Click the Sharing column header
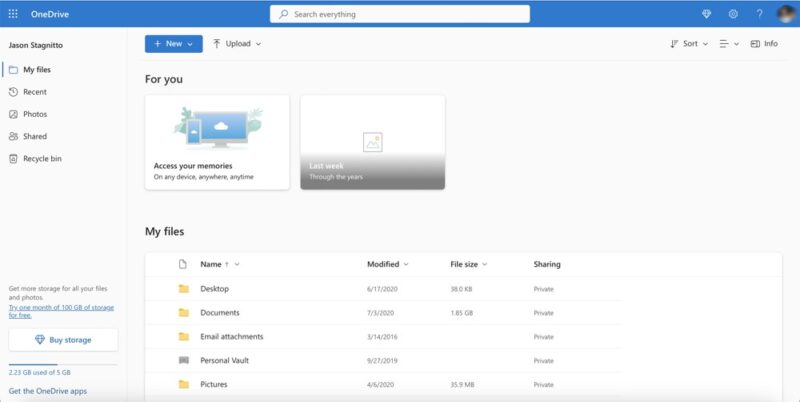Screen dimensions: 800x402 pyautogui.click(x=547, y=264)
